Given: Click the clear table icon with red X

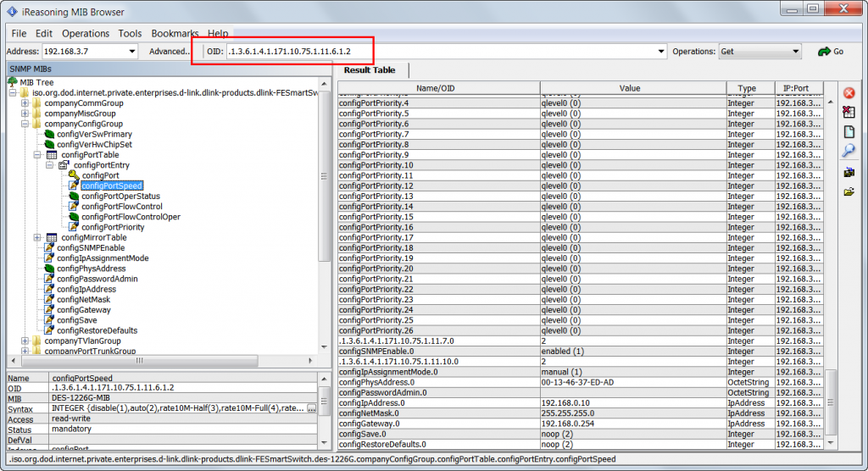Looking at the screenshot, I should click(x=849, y=113).
